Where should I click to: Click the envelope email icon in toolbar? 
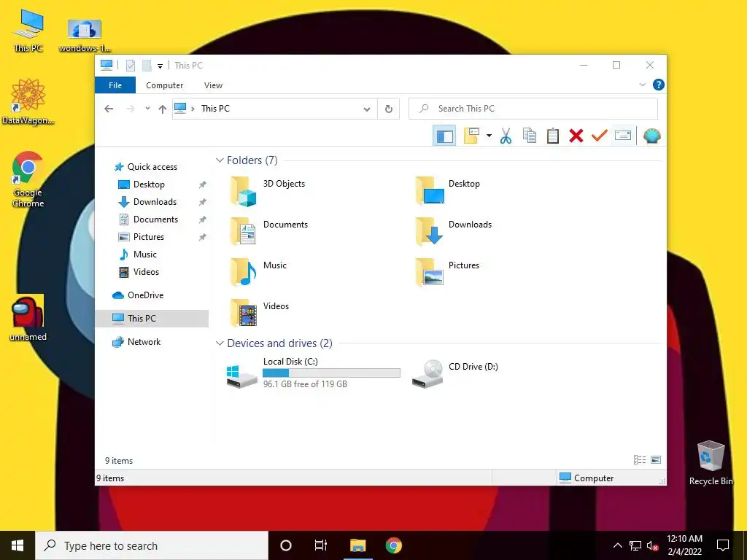[x=623, y=136]
